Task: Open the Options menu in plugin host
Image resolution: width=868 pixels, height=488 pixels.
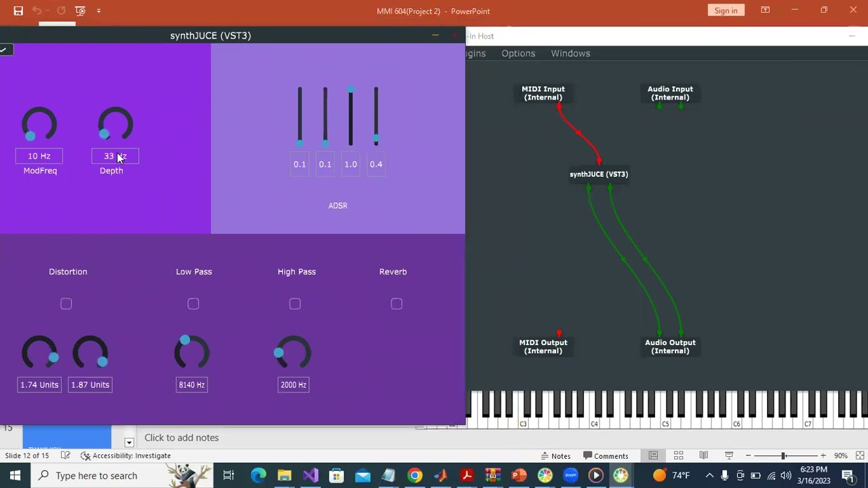Action: click(518, 54)
